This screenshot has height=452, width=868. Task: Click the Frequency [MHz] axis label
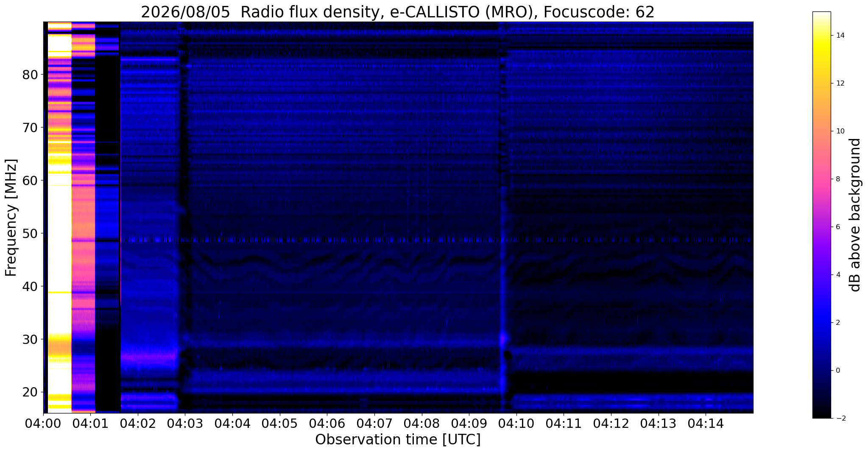pos(11,217)
